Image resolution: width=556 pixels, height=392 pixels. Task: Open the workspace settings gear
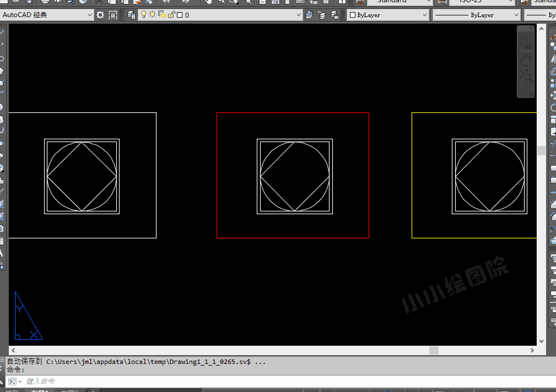100,15
